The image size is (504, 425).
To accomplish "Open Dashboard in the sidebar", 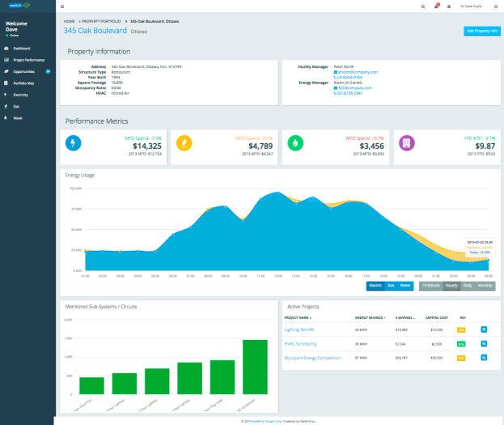I will tap(22, 49).
